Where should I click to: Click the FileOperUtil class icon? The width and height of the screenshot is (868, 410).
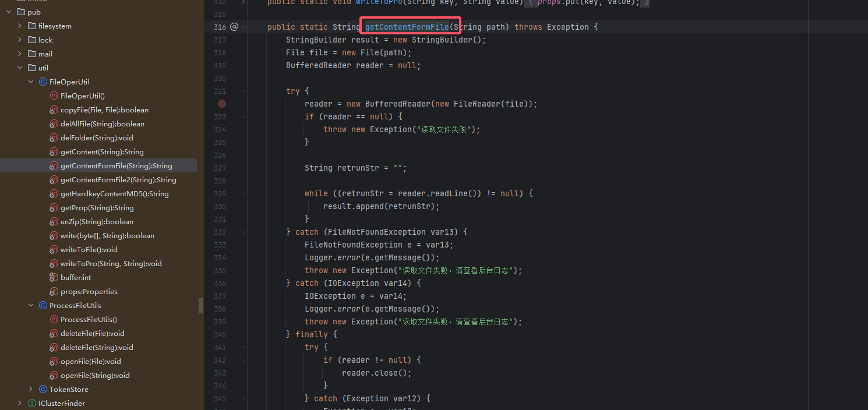click(x=43, y=82)
